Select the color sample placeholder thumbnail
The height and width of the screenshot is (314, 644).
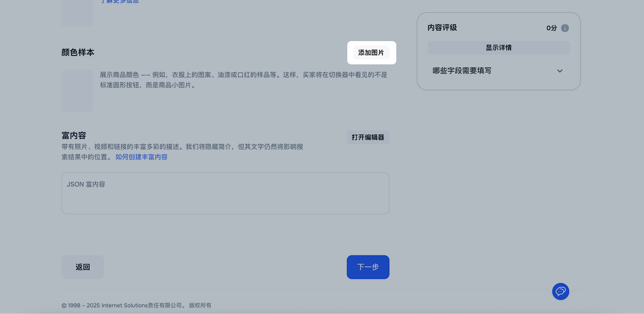[x=77, y=91]
